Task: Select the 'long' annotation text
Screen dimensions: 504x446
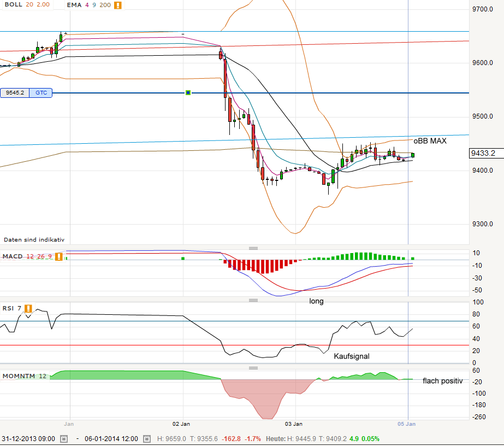Action: tap(316, 301)
